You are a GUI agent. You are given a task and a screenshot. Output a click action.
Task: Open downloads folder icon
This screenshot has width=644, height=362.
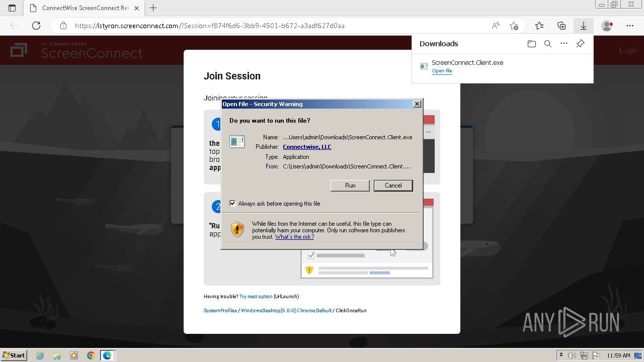tap(532, 44)
